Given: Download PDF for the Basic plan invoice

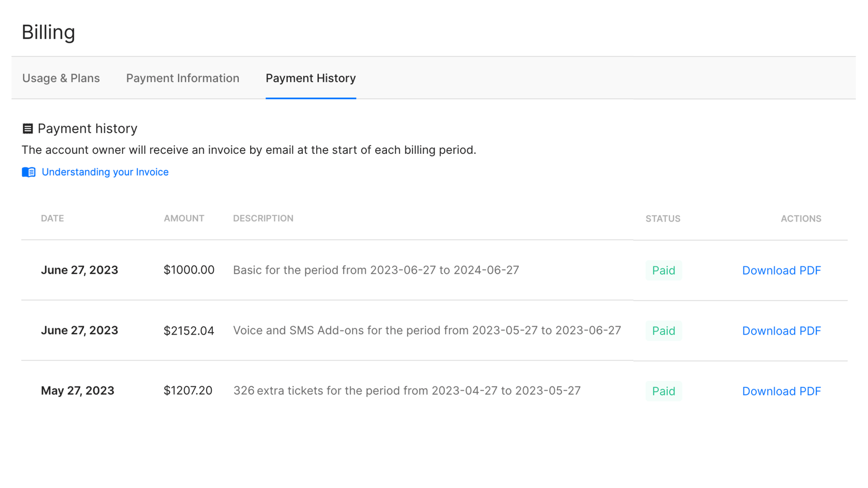Looking at the screenshot, I should pyautogui.click(x=781, y=270).
